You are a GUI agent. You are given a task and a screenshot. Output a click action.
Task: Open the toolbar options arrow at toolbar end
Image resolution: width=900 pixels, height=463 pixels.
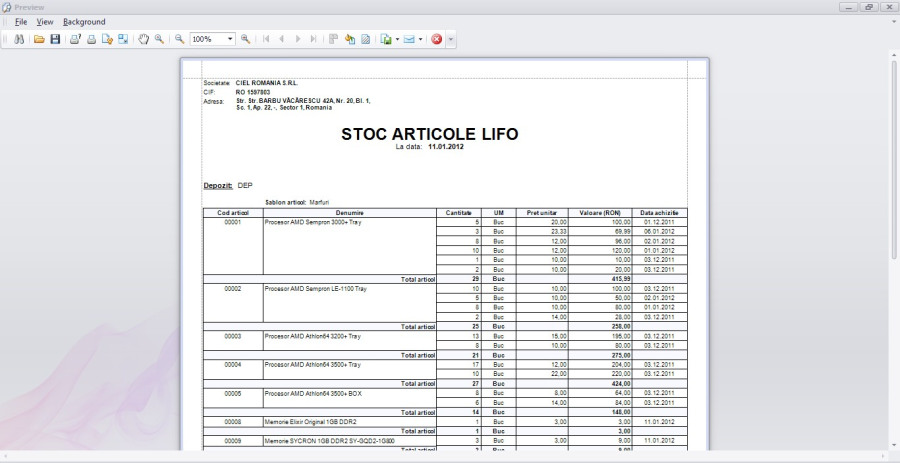(x=451, y=39)
